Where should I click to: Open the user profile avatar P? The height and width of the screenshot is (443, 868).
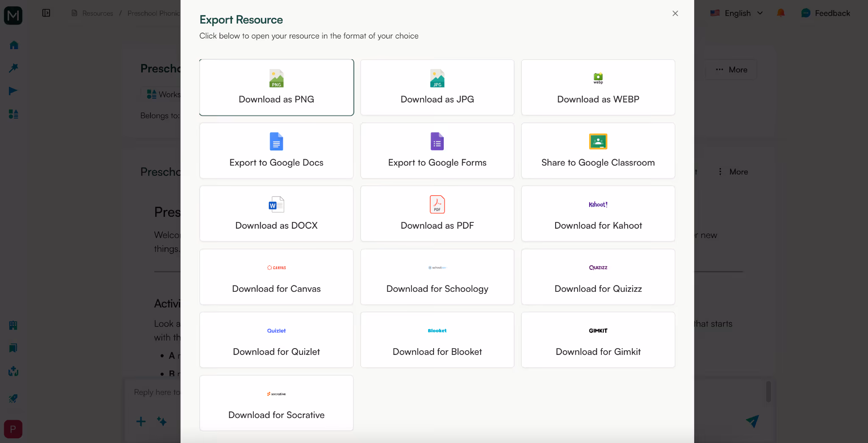tap(13, 429)
